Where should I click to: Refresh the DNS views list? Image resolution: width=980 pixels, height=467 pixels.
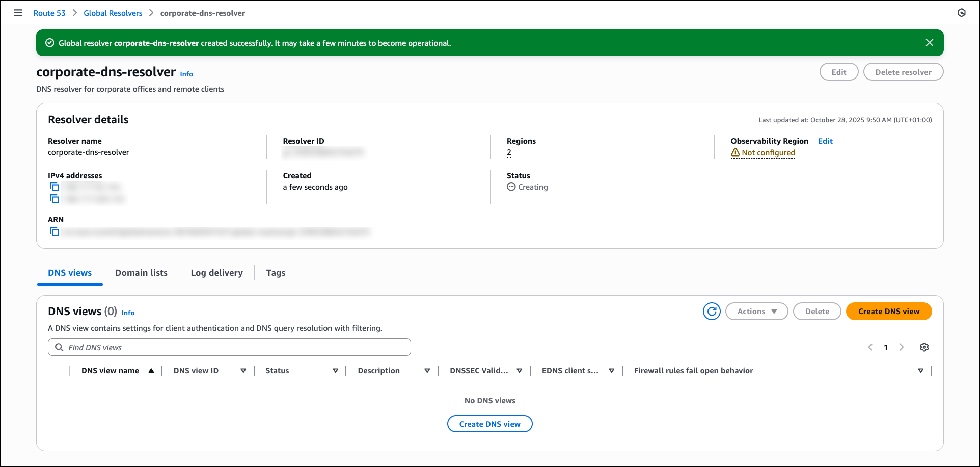coord(712,312)
